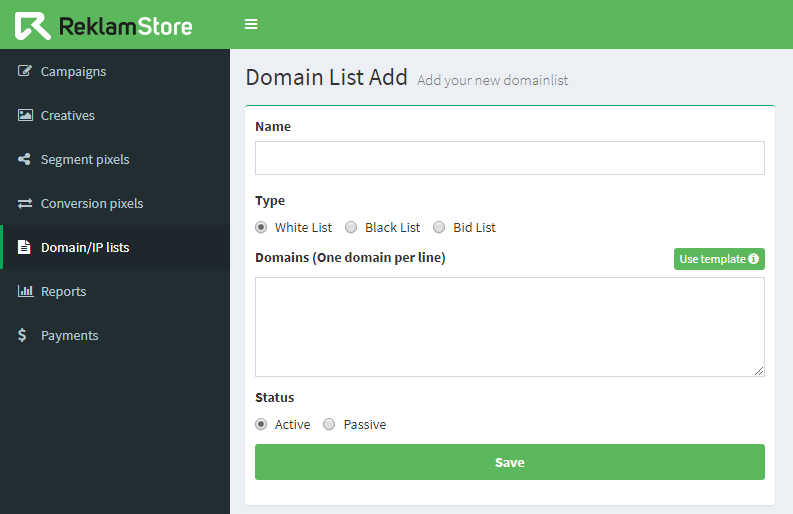Click the 'Add your new domainlist' subtitle
The width and height of the screenshot is (793, 514).
493,80
